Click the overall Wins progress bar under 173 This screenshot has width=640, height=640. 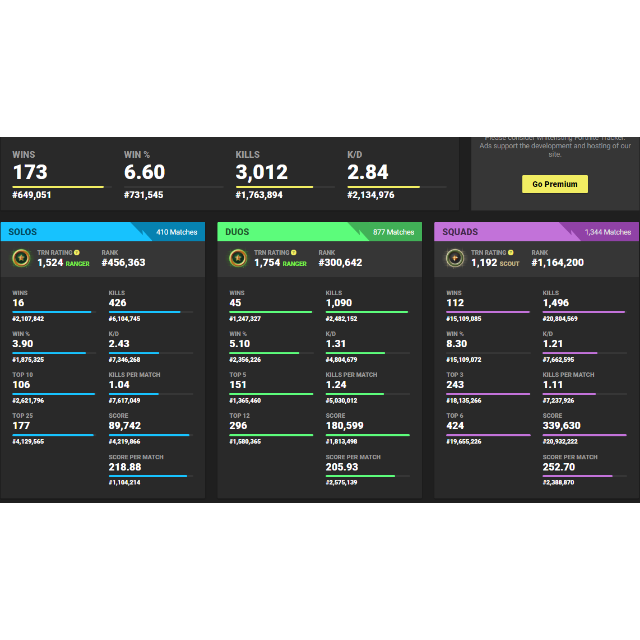(x=62, y=187)
